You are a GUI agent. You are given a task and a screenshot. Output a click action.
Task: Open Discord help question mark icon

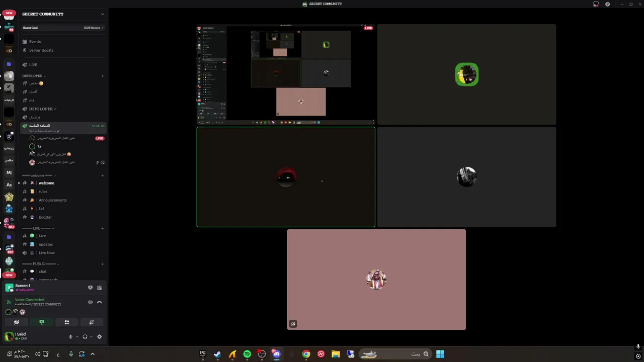608,4
